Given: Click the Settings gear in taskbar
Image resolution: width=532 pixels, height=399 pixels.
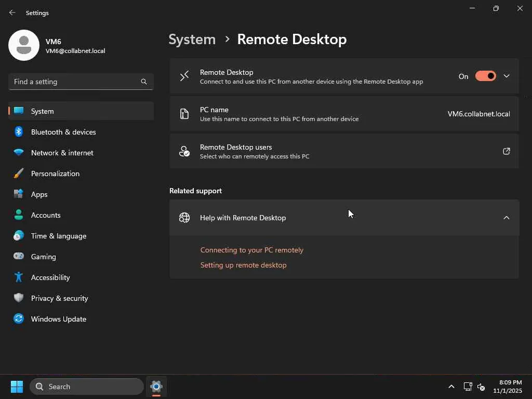Looking at the screenshot, I should click(156, 387).
